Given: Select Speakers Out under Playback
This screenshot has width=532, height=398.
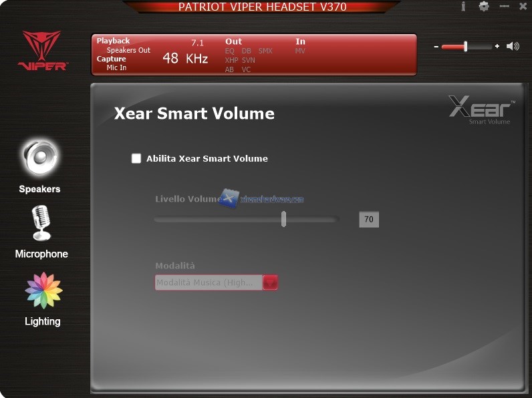Looking at the screenshot, I should click(128, 50).
